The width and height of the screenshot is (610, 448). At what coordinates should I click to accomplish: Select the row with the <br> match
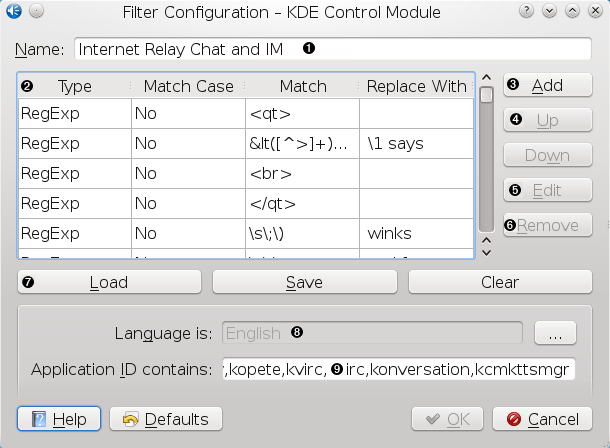coord(245,173)
